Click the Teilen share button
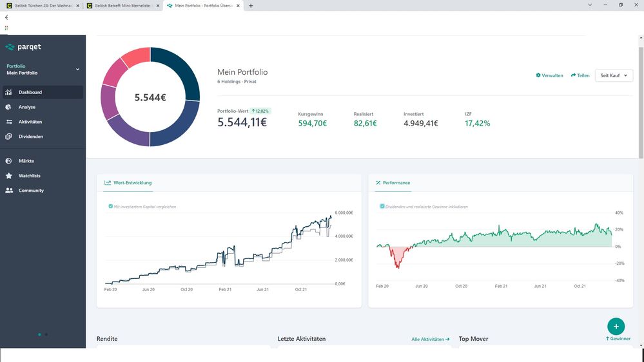This screenshot has width=644, height=362. 580,75
